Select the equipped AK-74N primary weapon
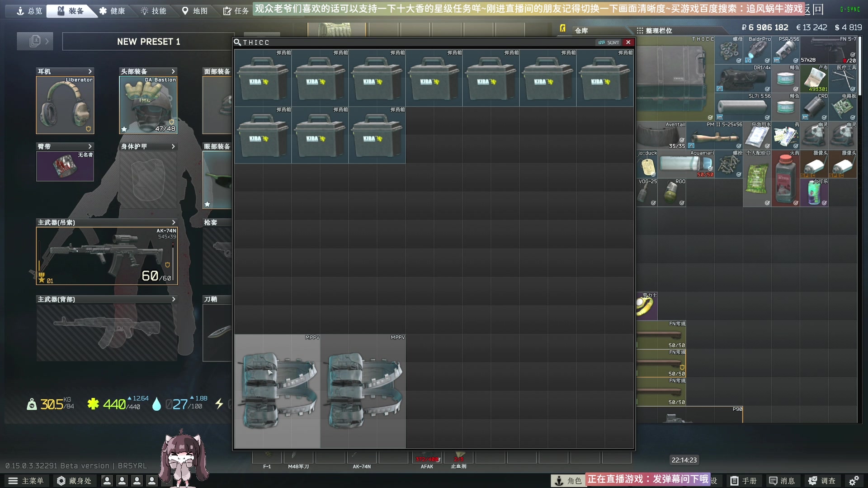Viewport: 868px width, 488px height. coord(107,256)
